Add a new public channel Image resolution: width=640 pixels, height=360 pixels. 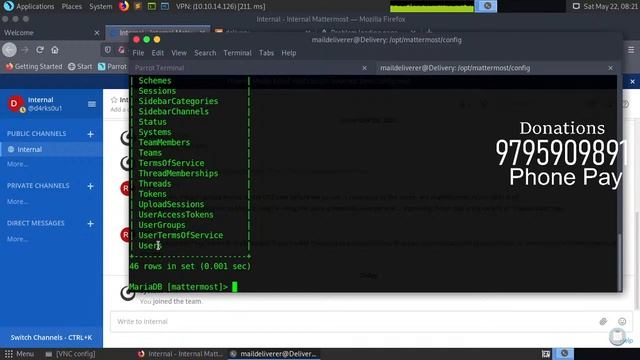pyautogui.click(x=91, y=134)
